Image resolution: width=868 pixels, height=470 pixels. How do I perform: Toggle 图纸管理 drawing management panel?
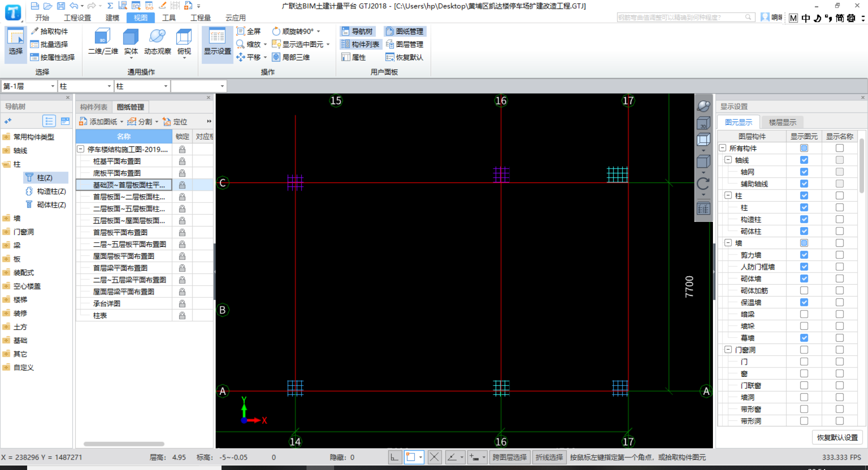405,31
